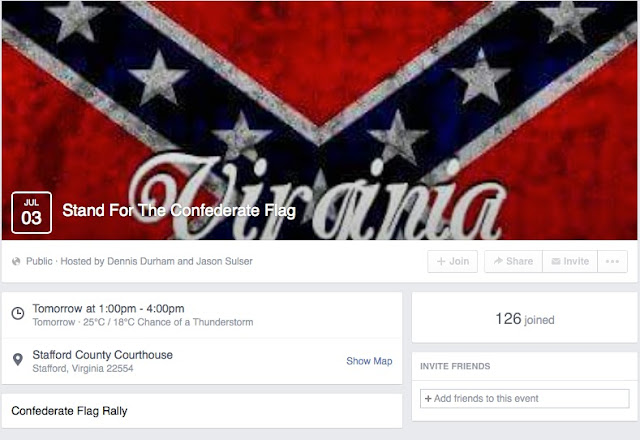The height and width of the screenshot is (440, 640).
Task: Click the Invite button
Action: (570, 261)
